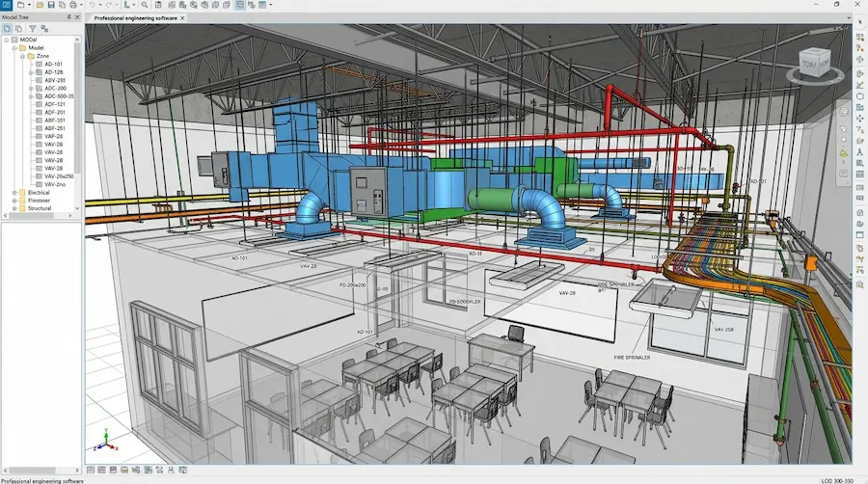Select ADF-121 in the Model Tree
Screen dimensions: 868x484
click(55, 104)
